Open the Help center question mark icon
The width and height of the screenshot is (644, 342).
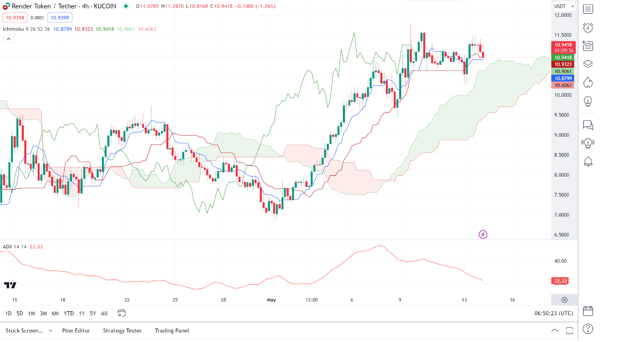[588, 329]
